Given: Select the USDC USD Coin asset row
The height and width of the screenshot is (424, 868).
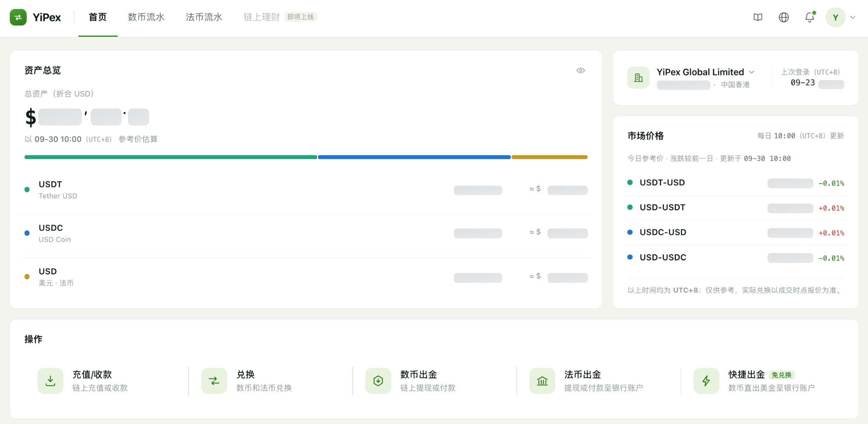Looking at the screenshot, I should tap(306, 234).
